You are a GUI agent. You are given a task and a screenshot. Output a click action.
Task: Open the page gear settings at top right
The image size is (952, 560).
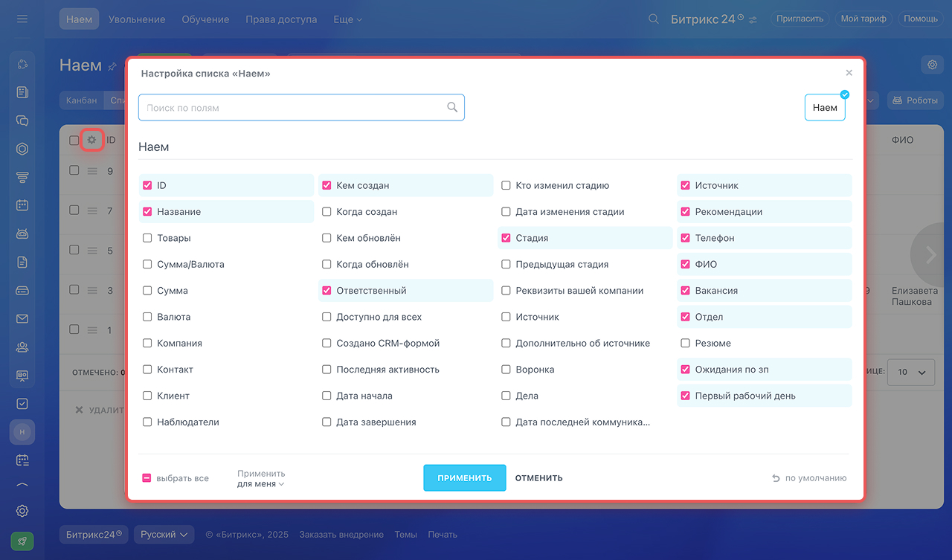933,65
